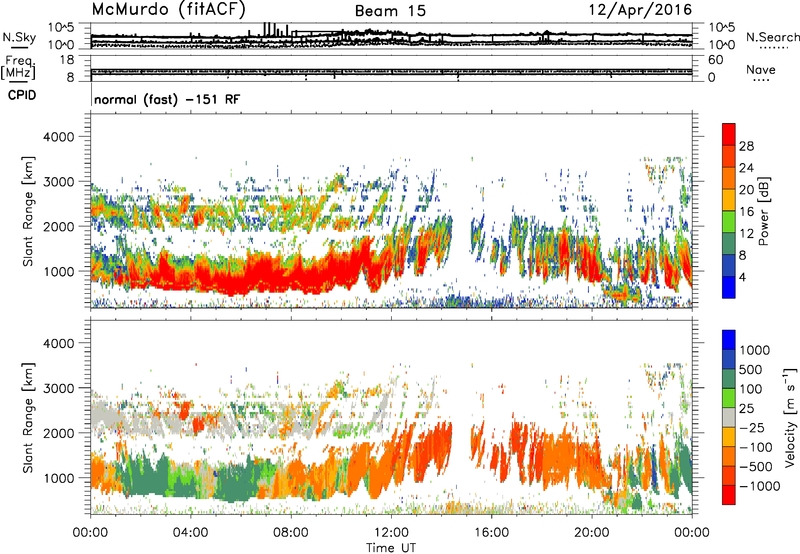Click the date 12/Apr/2016
The height and width of the screenshot is (554, 800).
[x=640, y=10]
